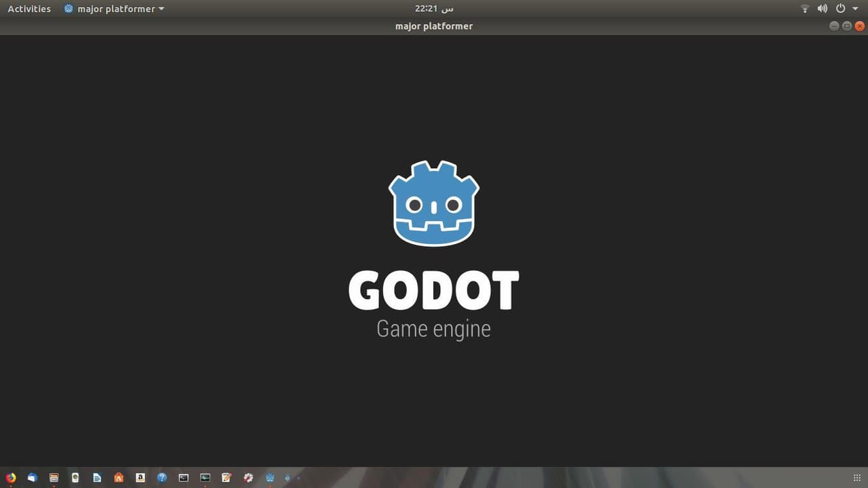Minimize the major platformer window
Screen dimensions: 868x488
click(x=834, y=26)
